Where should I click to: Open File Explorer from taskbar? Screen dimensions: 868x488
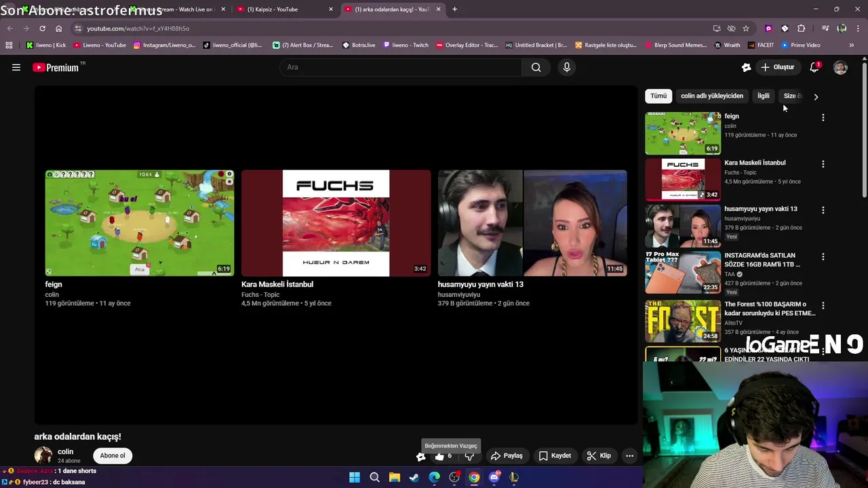tap(395, 477)
